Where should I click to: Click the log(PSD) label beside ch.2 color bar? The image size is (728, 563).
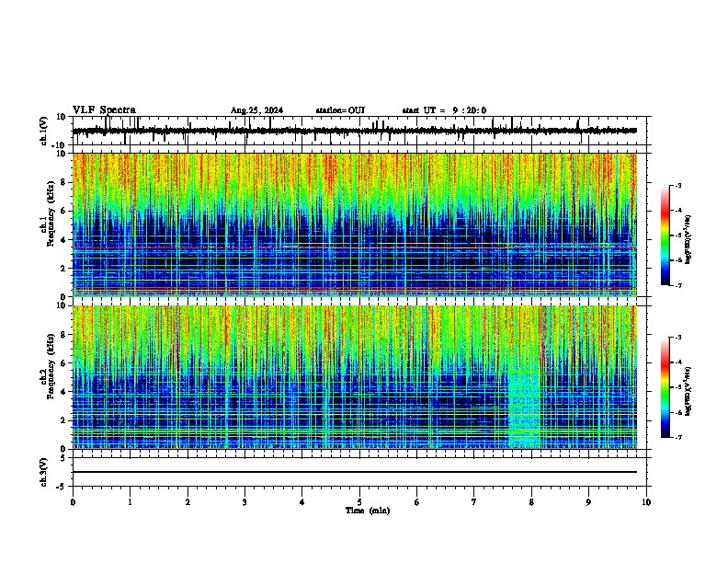(688, 392)
